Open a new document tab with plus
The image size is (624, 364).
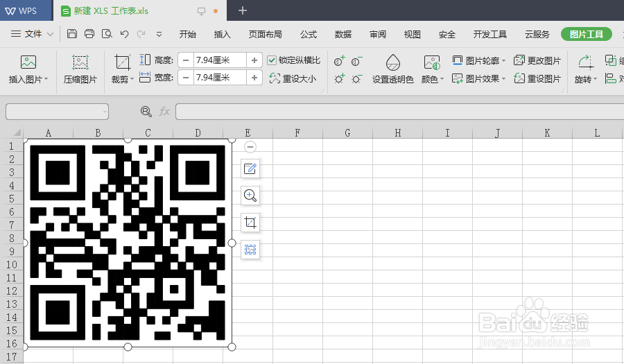coord(243,10)
